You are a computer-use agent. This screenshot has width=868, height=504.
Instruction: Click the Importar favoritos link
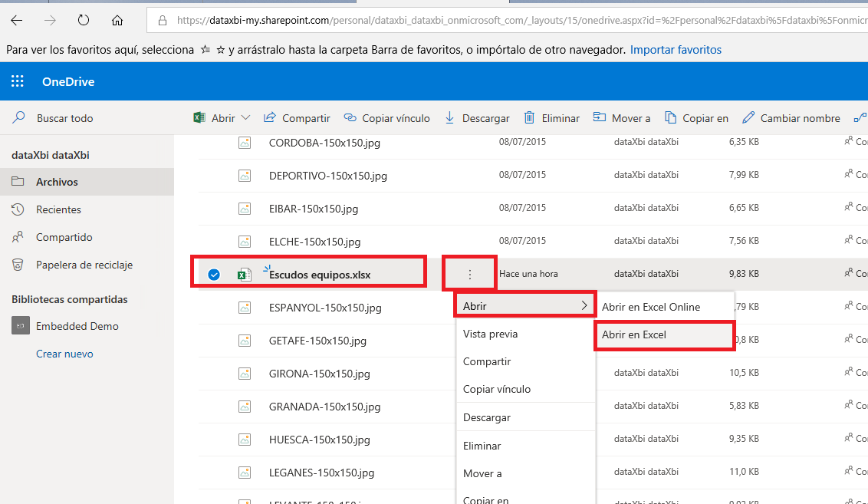[676, 49]
